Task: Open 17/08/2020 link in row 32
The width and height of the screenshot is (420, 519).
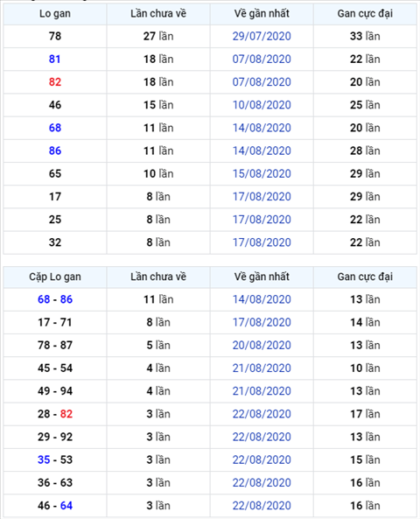Action: point(262,242)
